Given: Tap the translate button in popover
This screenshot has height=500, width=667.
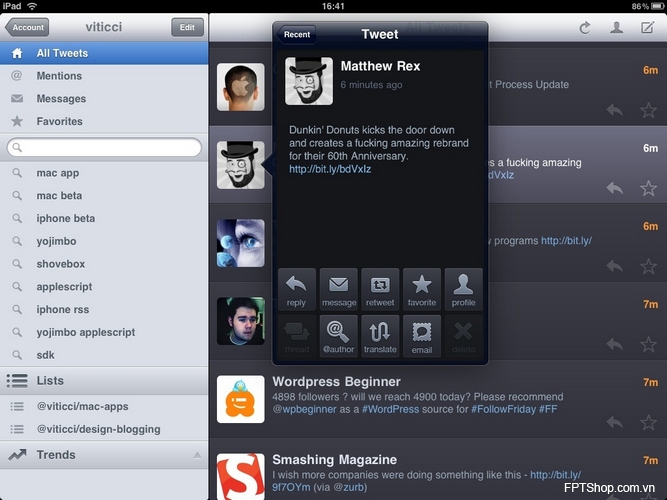Looking at the screenshot, I should (x=380, y=336).
